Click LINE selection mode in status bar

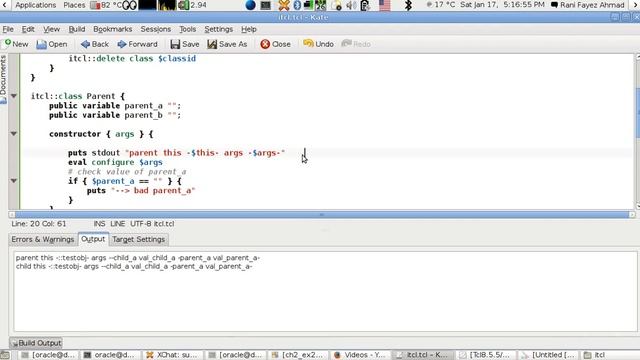(118, 224)
